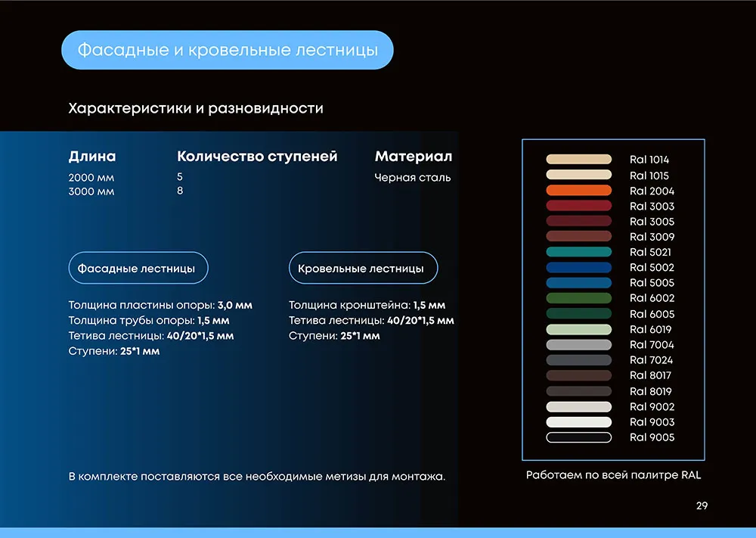This screenshot has width=756, height=538.
Task: Click the white Ral 9003 swatch
Action: [578, 422]
